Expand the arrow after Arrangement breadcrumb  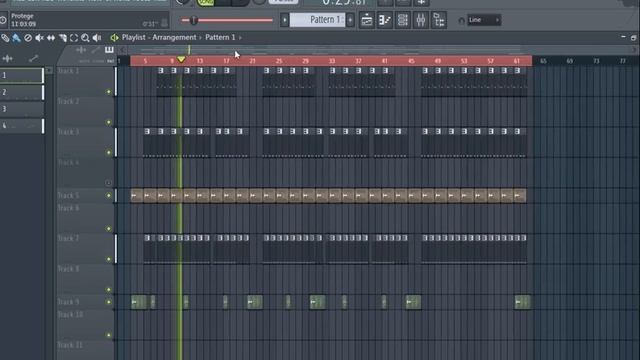coord(200,38)
